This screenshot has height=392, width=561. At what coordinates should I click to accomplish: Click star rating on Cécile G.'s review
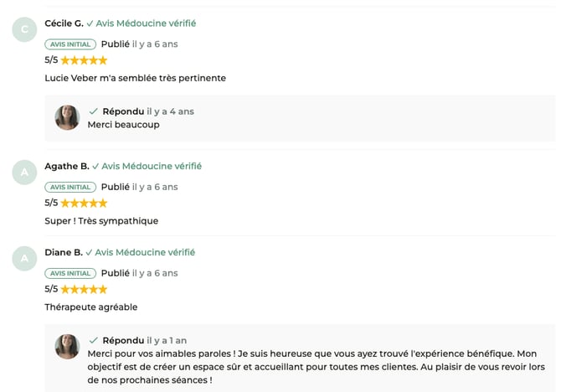point(84,60)
